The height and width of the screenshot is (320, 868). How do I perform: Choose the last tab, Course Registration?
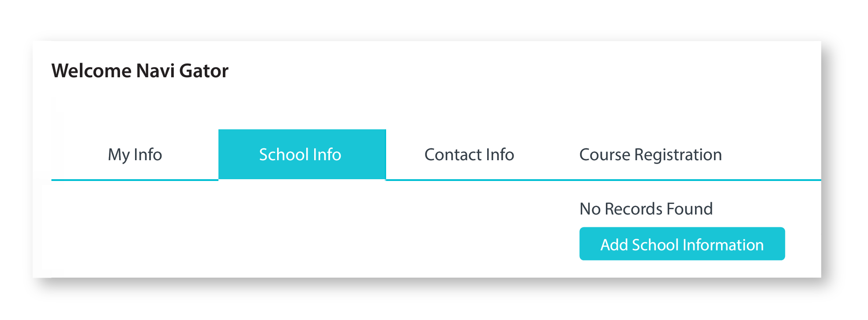pyautogui.click(x=650, y=155)
